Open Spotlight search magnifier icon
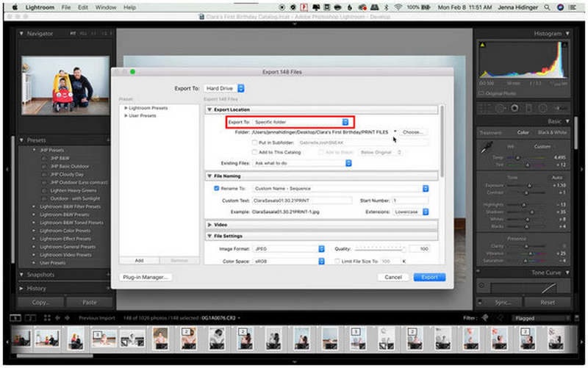The height and width of the screenshot is (368, 588). [547, 7]
